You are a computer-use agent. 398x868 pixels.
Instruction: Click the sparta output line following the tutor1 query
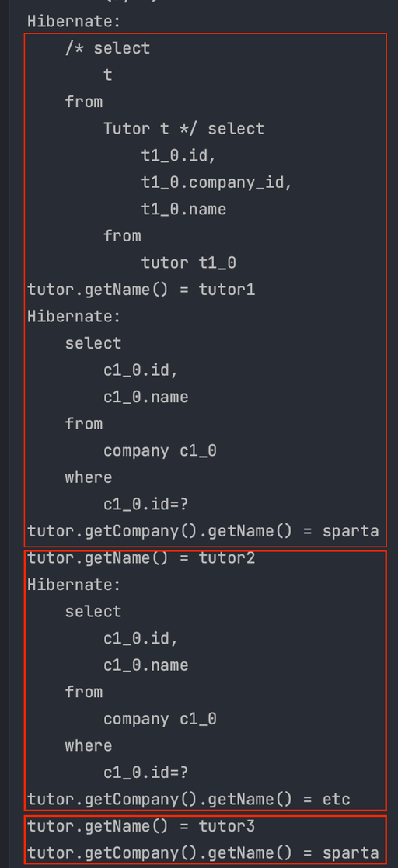coord(203,531)
